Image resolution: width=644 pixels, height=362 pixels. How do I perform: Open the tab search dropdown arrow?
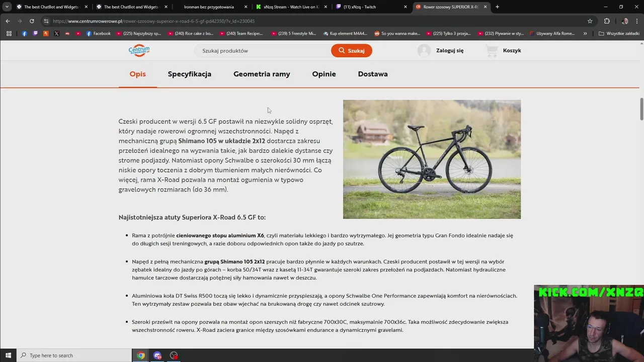click(x=7, y=7)
